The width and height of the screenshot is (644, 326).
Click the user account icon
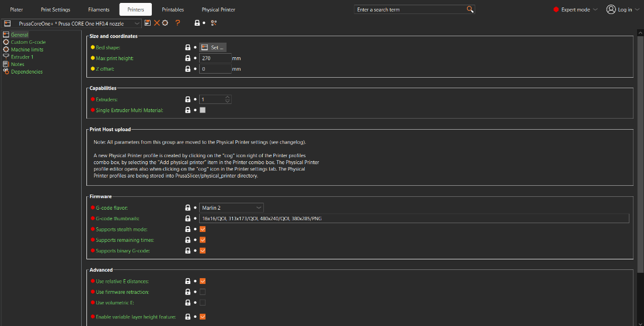point(611,9)
